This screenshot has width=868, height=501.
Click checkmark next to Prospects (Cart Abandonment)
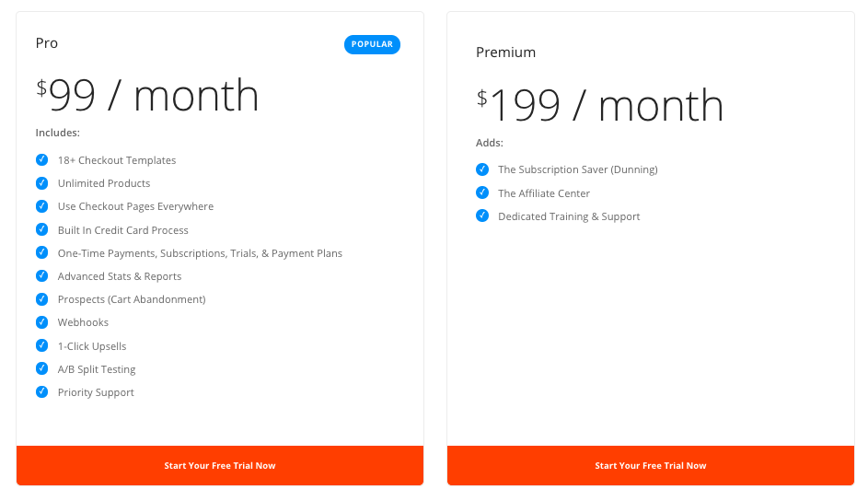[42, 299]
